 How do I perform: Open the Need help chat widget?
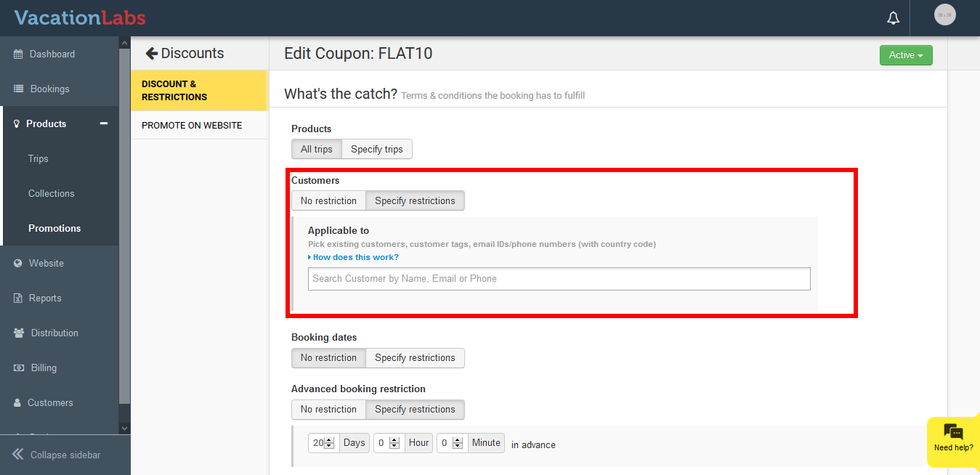click(x=953, y=438)
